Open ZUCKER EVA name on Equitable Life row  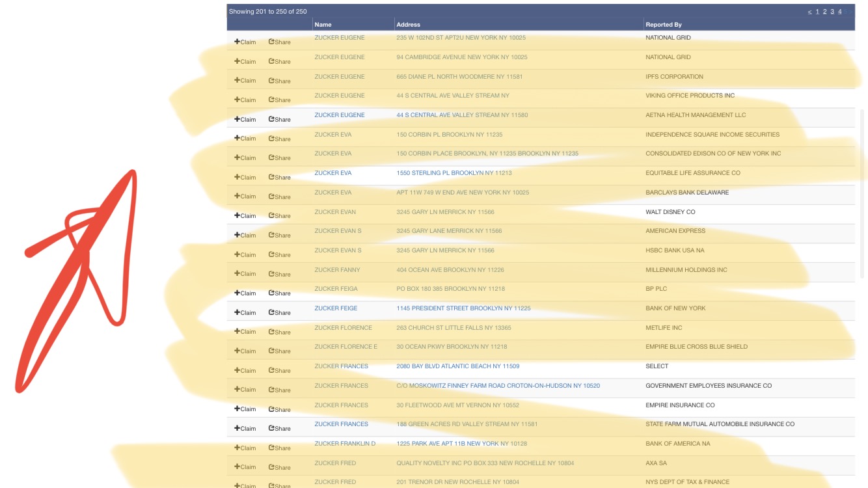[x=333, y=173]
